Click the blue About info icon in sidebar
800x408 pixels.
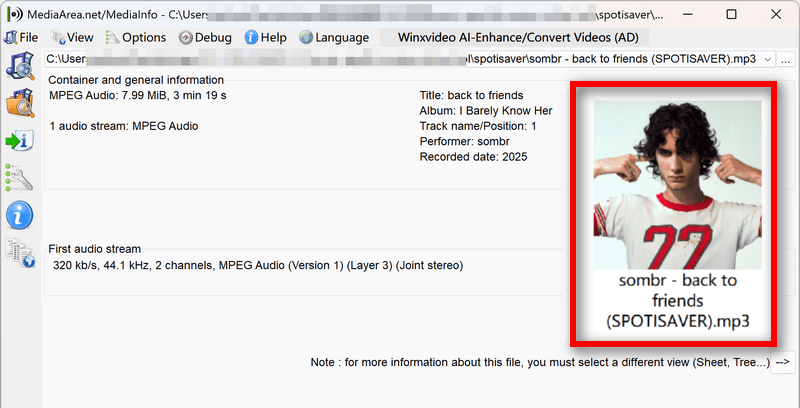pyautogui.click(x=19, y=215)
